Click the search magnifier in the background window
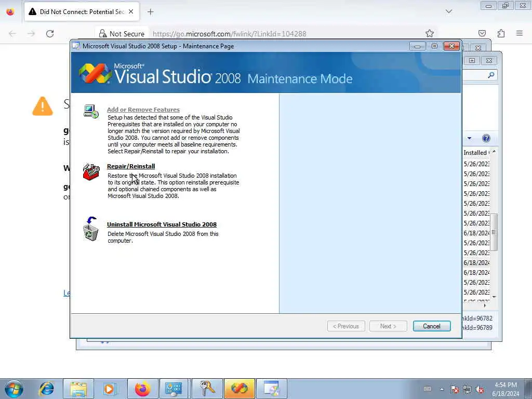The width and height of the screenshot is (532, 399). pos(490,75)
